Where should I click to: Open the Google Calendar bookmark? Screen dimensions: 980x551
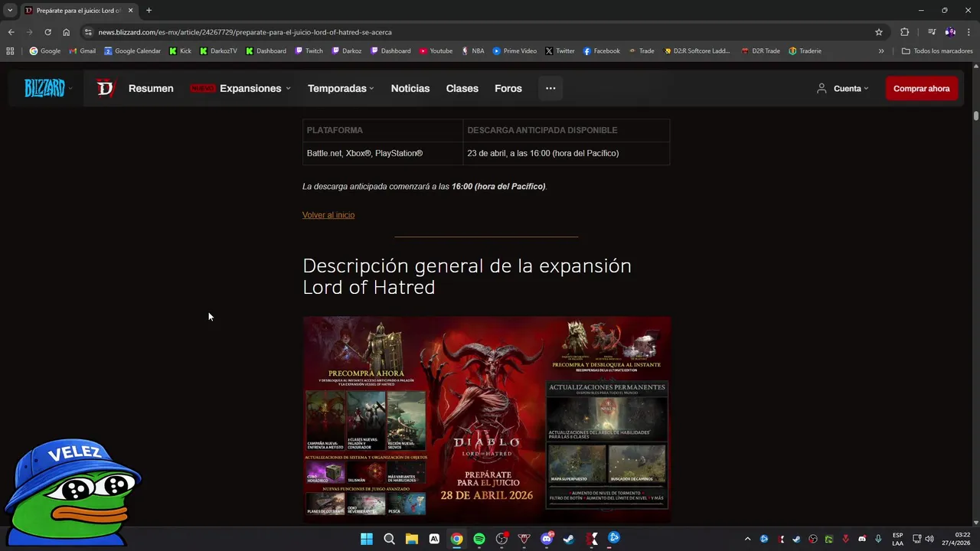(x=132, y=51)
